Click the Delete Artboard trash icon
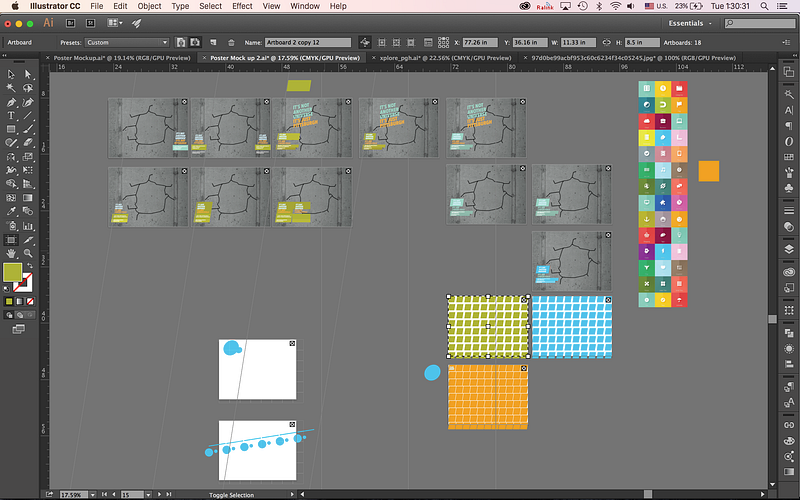800x500 pixels. (232, 43)
